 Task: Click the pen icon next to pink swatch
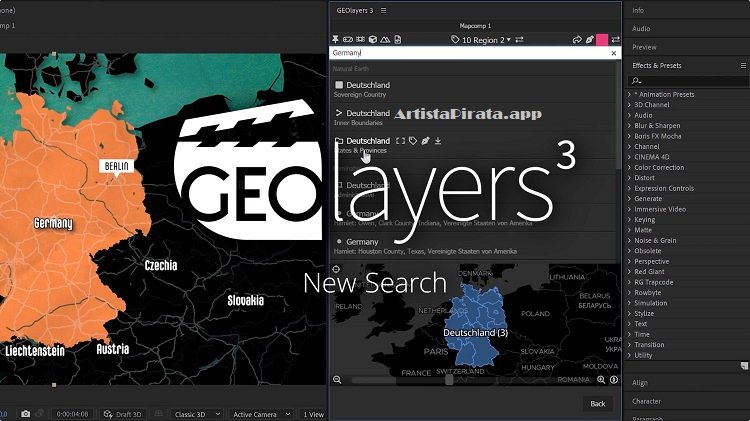tap(589, 39)
